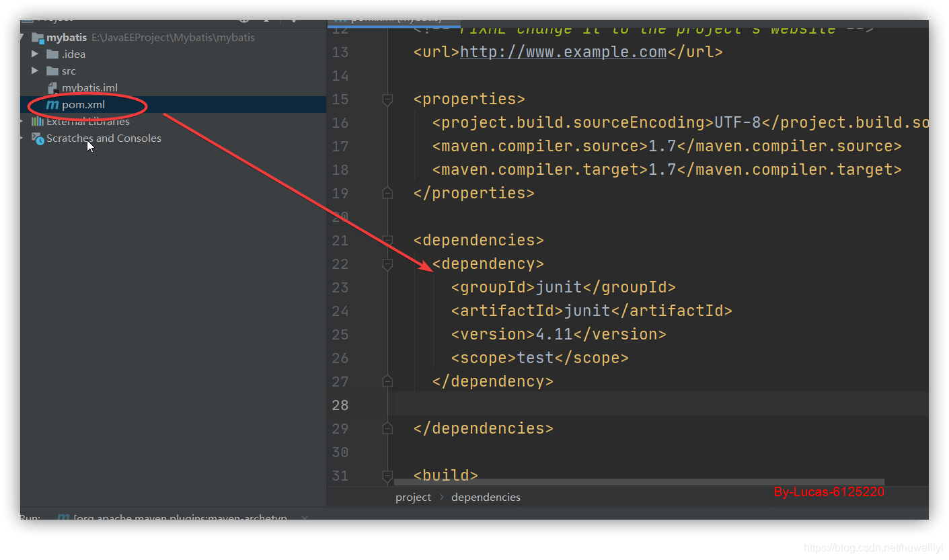The image size is (949, 560).
Task: Click the Maven 'm' icon beside pom.xml
Action: [52, 105]
